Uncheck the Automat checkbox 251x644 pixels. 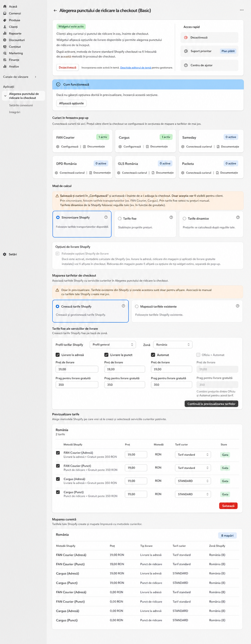(153, 355)
